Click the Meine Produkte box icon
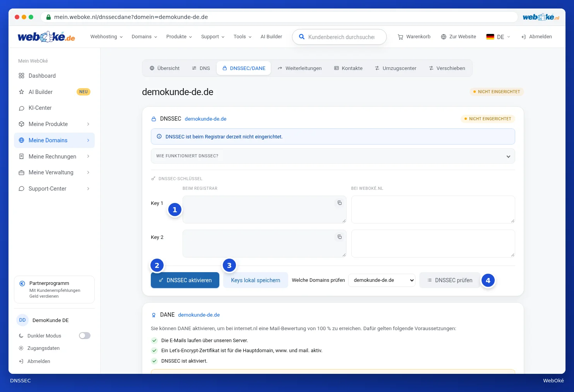The height and width of the screenshot is (392, 574). pos(22,124)
